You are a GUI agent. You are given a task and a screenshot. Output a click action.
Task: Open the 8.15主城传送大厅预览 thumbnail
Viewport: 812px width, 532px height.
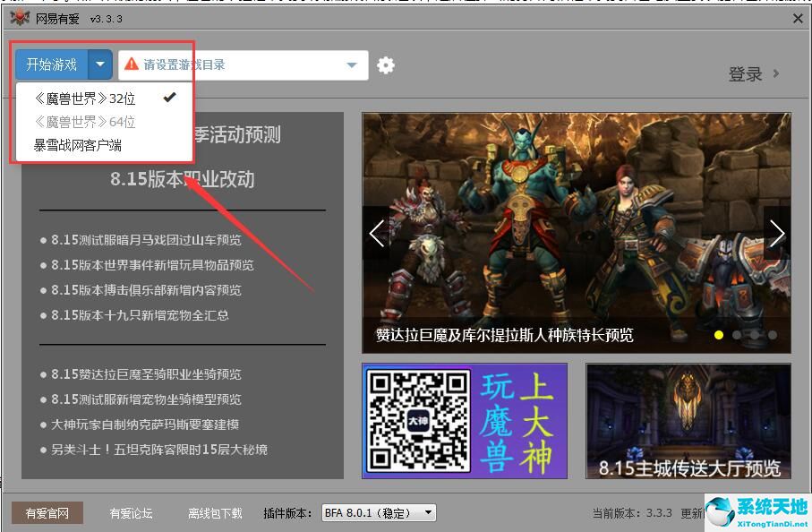point(688,421)
